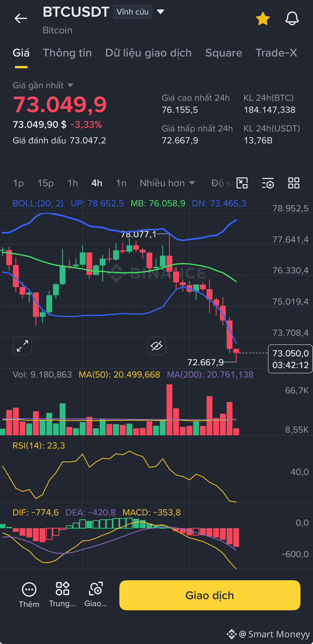Tap the 24h low value 72.667,9
The height and width of the screenshot is (644, 313).
coord(180,141)
